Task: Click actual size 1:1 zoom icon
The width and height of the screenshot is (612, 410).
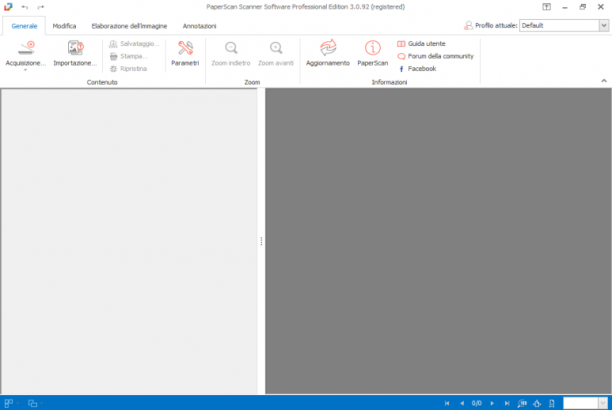Action: [522, 403]
